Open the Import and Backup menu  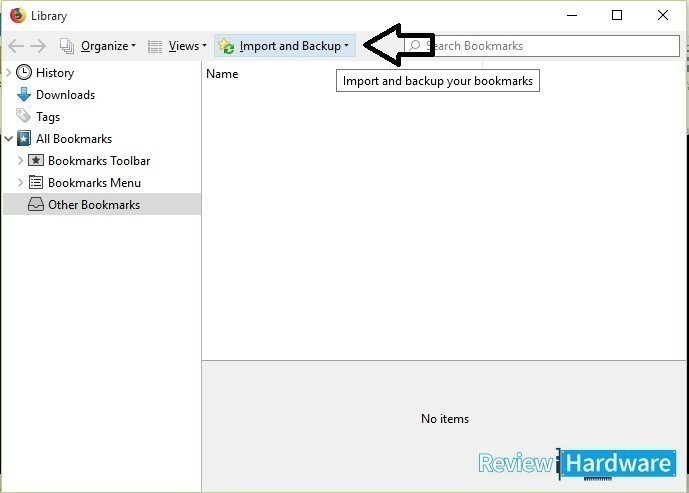[x=285, y=46]
